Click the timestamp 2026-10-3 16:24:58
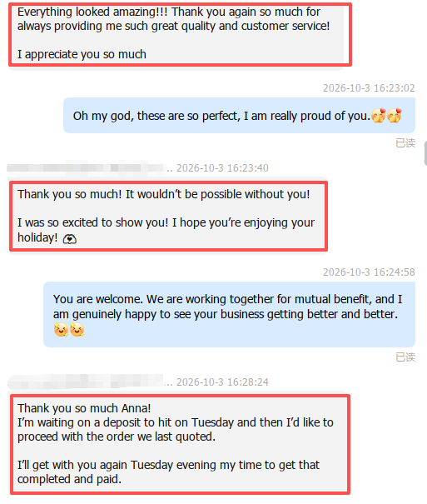427x504 pixels. (x=369, y=272)
